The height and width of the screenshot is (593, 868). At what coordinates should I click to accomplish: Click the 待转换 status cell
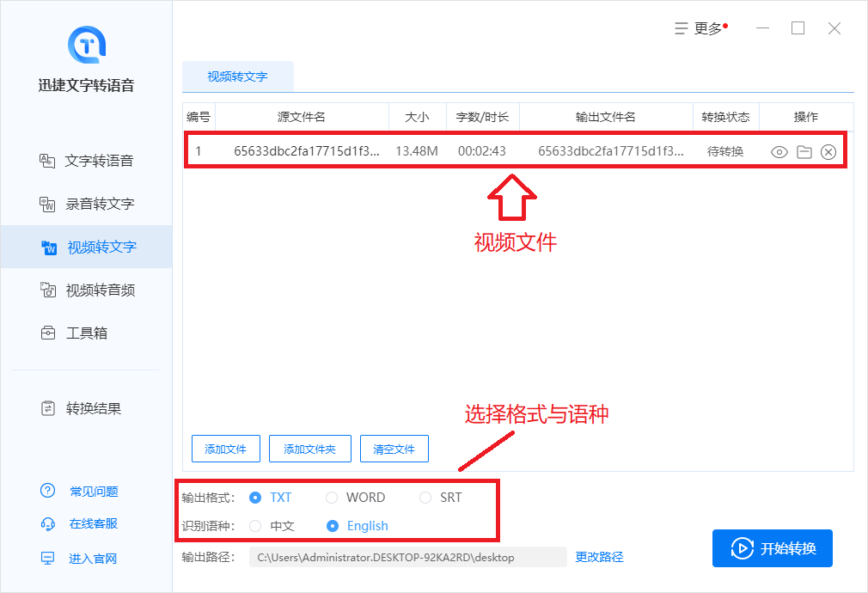(725, 152)
